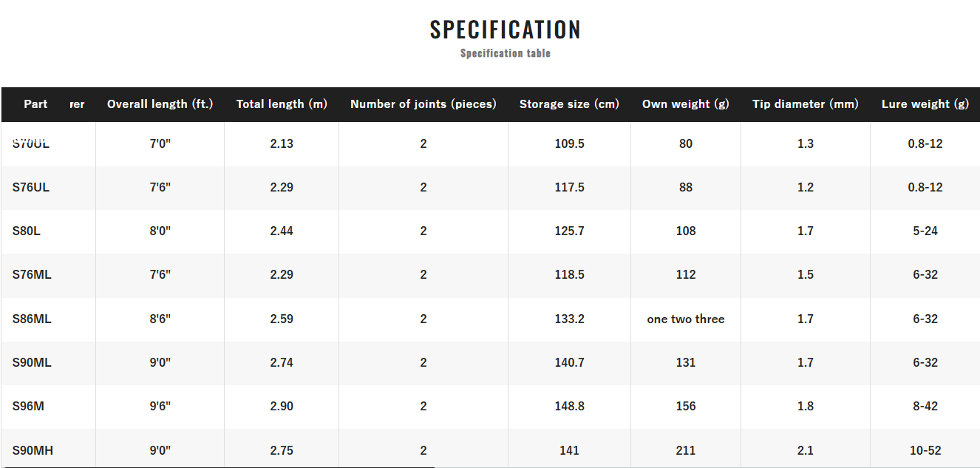980x468 pixels.
Task: Select the S90MH part number cell
Action: [x=33, y=450]
